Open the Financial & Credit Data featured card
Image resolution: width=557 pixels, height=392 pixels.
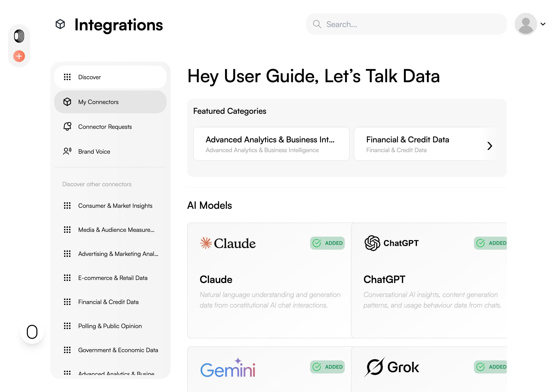[416, 144]
